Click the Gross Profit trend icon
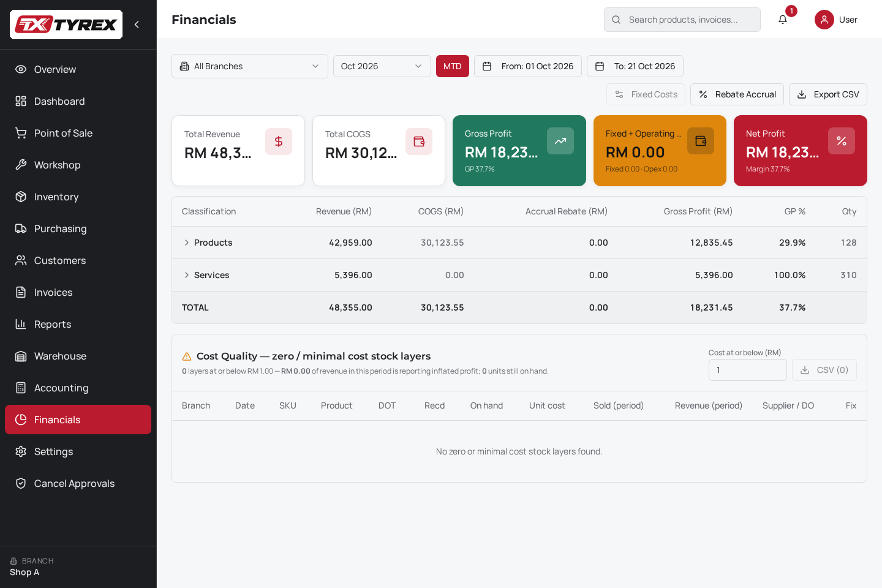 [560, 141]
